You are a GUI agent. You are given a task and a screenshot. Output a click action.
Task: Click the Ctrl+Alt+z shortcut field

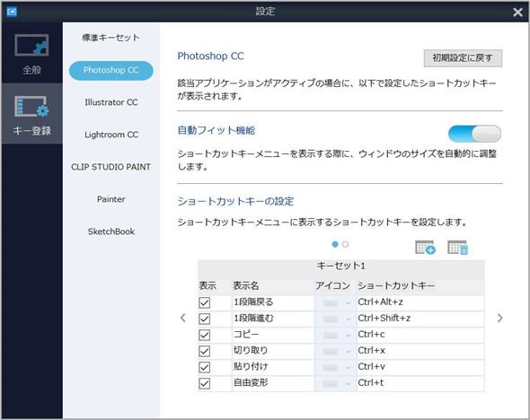420,302
